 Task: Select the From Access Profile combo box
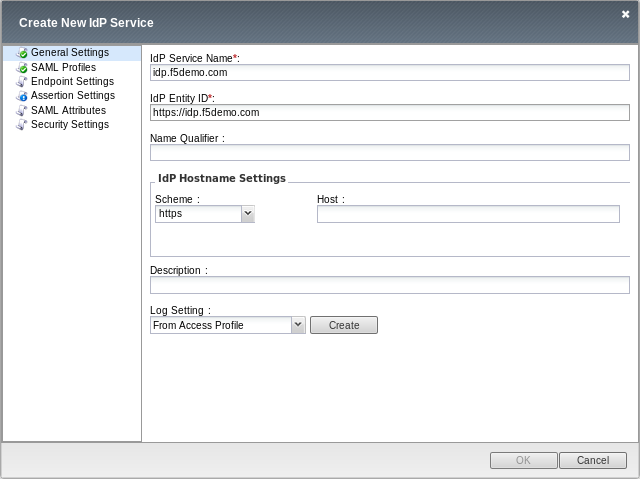point(228,325)
